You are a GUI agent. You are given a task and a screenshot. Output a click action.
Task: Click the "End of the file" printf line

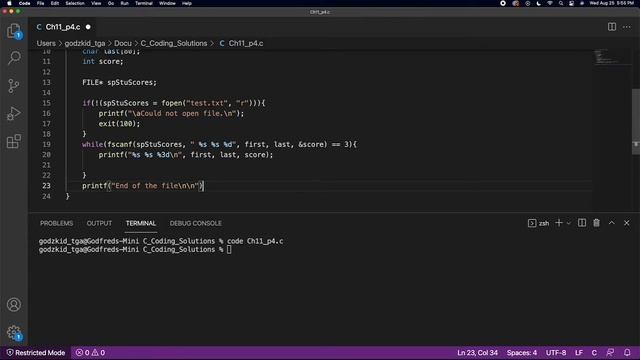click(x=143, y=186)
